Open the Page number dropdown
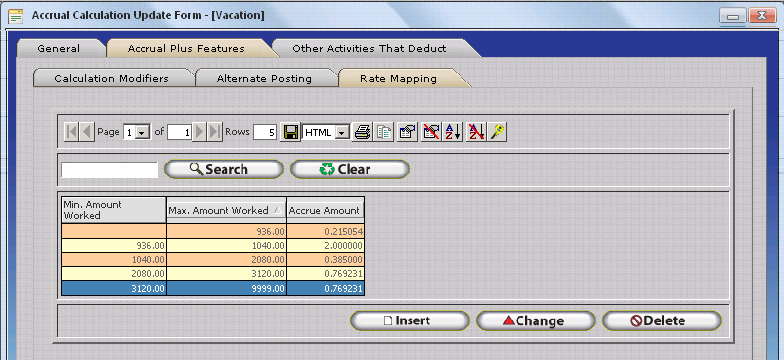This screenshot has width=784, height=360. coord(137,132)
